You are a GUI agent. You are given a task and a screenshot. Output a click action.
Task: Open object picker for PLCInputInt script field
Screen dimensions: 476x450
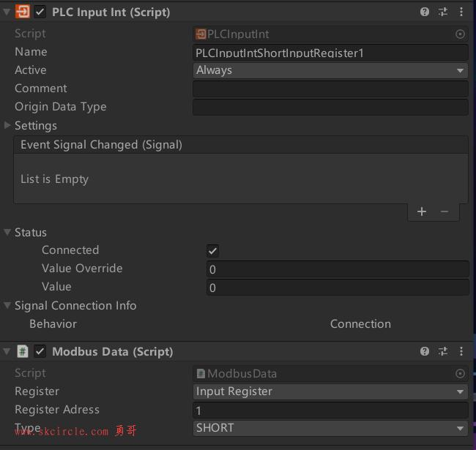point(460,34)
